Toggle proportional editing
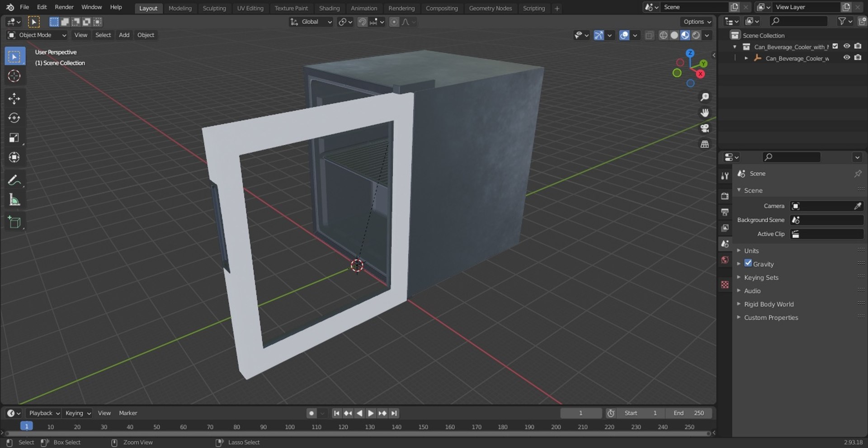 [x=394, y=22]
